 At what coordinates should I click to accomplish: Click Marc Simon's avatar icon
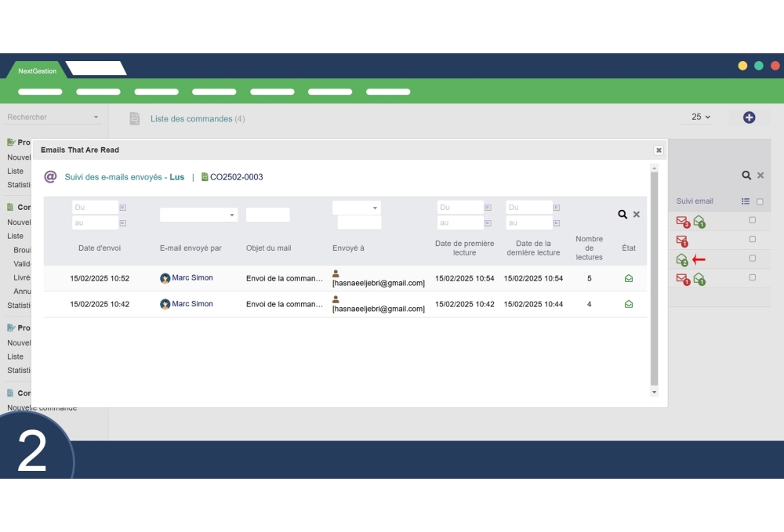166,277
